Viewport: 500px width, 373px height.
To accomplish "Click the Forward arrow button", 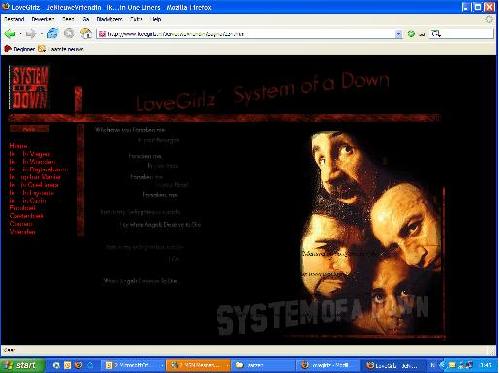I will coord(31,34).
